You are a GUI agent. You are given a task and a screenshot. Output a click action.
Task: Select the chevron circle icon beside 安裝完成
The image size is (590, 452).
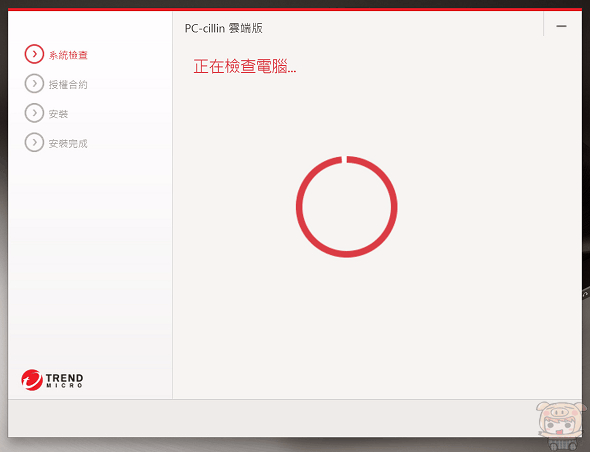[34, 142]
